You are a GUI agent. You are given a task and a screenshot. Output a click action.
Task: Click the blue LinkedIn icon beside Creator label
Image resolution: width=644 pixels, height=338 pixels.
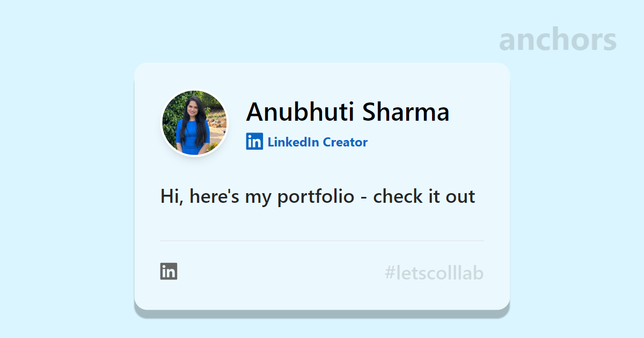(254, 142)
